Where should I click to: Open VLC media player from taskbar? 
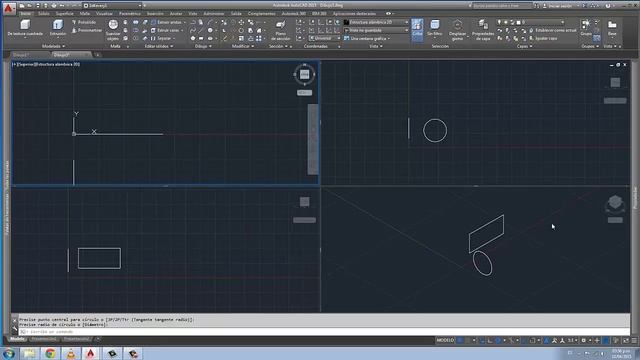[x=71, y=353]
